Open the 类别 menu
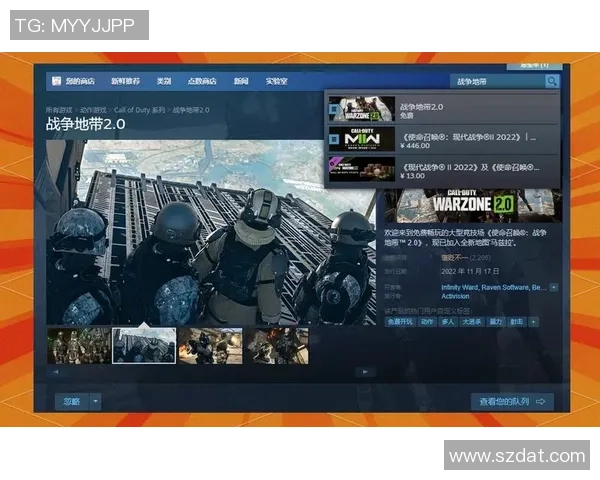Viewport: 600px width, 480px height. (164, 81)
